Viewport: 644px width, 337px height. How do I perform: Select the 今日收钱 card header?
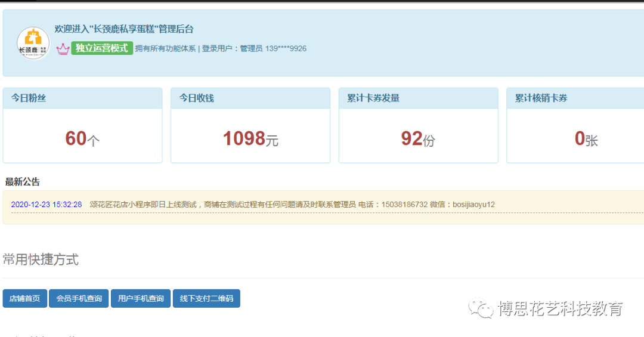pos(250,98)
